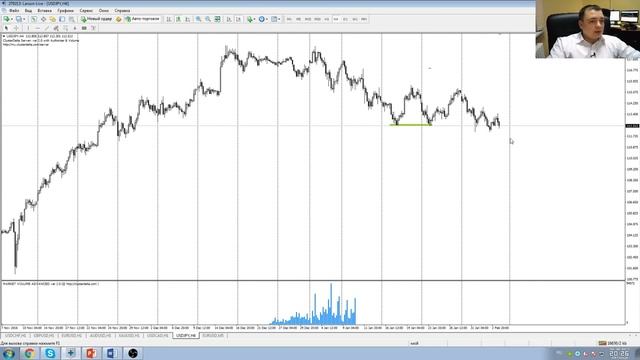This screenshot has width=640, height=360.
Task: Expand the periods clock dropdown
Action: (267, 19)
